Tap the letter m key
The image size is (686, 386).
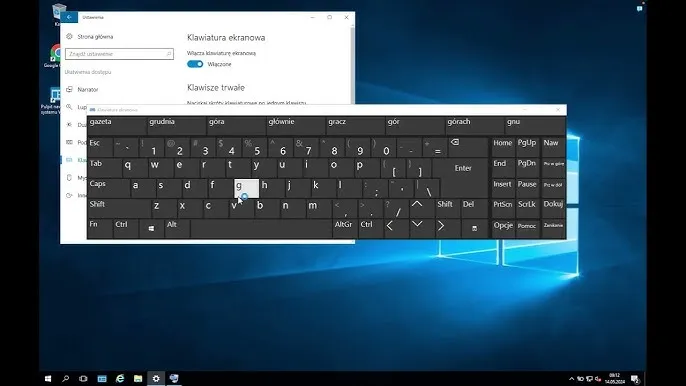tap(319, 209)
